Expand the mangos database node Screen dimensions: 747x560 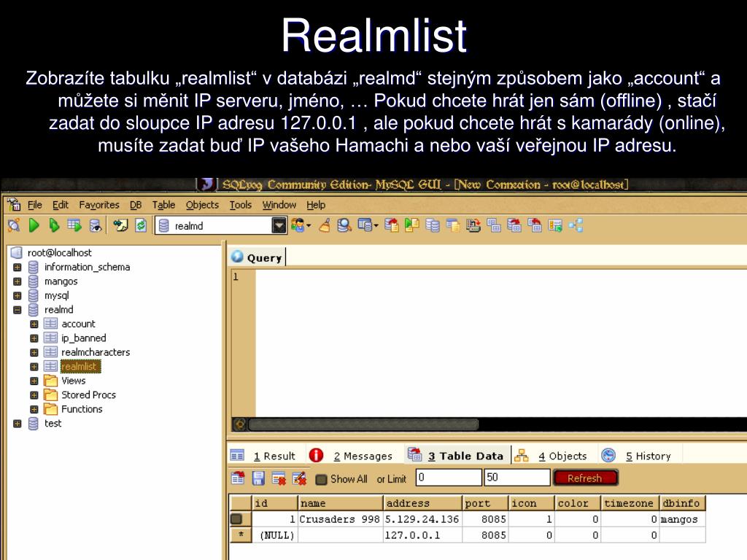click(x=18, y=281)
